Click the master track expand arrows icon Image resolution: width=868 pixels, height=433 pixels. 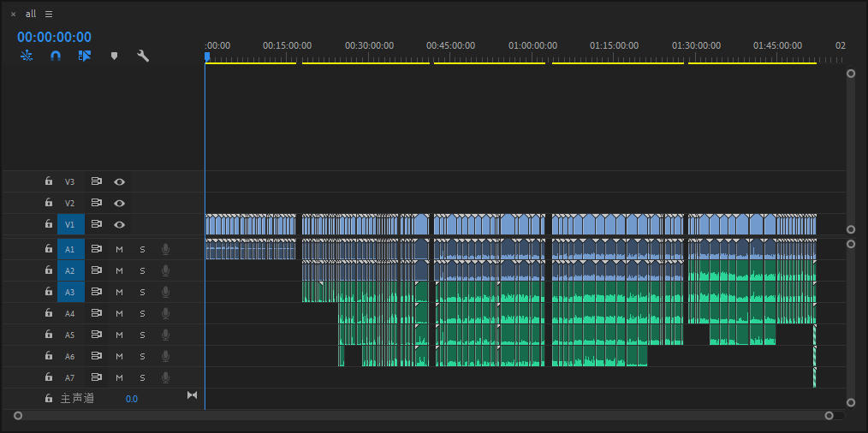coord(192,395)
